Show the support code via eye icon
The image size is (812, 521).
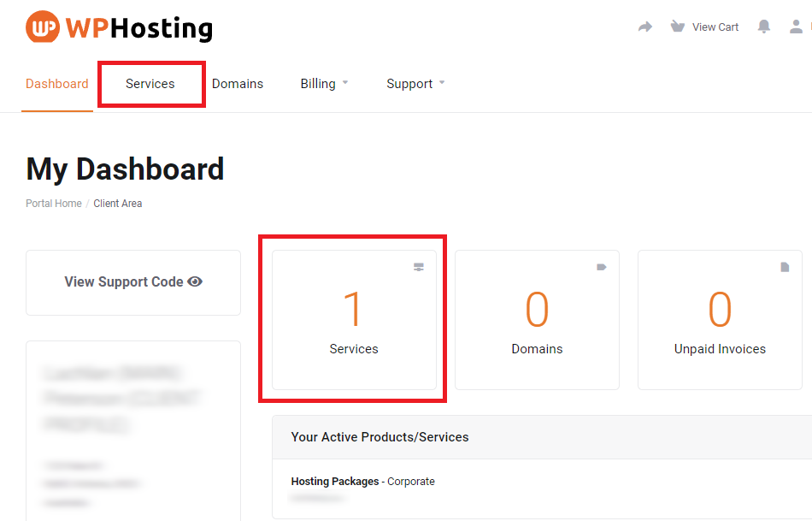click(x=195, y=281)
